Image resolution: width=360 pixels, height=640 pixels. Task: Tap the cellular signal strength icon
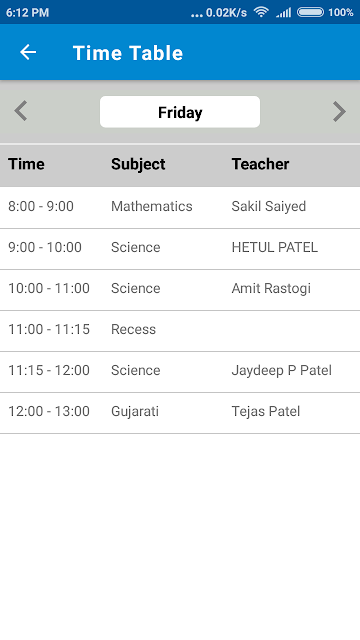point(283,12)
